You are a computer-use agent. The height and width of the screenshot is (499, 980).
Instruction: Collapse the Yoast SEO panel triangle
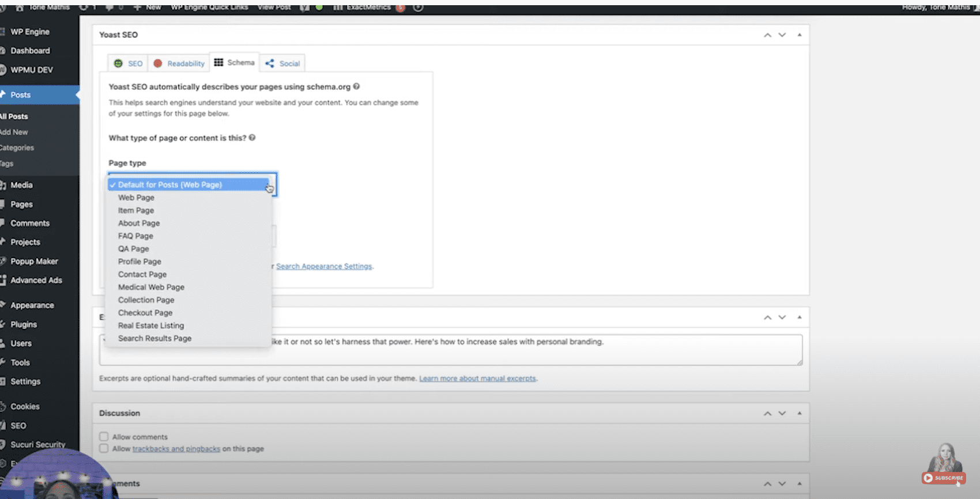point(800,35)
